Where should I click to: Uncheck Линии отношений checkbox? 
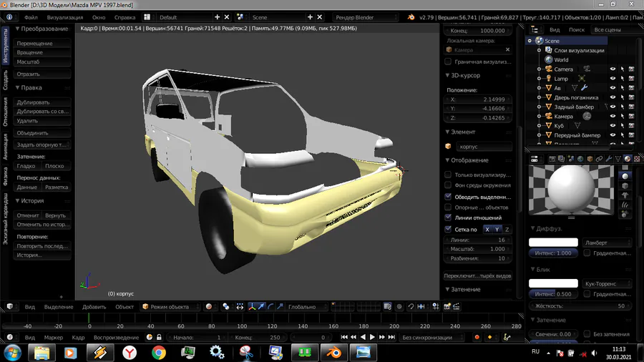[448, 217]
